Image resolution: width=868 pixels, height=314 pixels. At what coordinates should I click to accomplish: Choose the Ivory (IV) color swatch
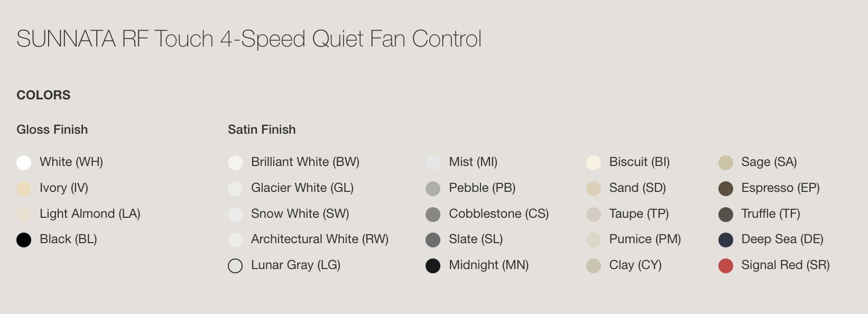pyautogui.click(x=24, y=188)
